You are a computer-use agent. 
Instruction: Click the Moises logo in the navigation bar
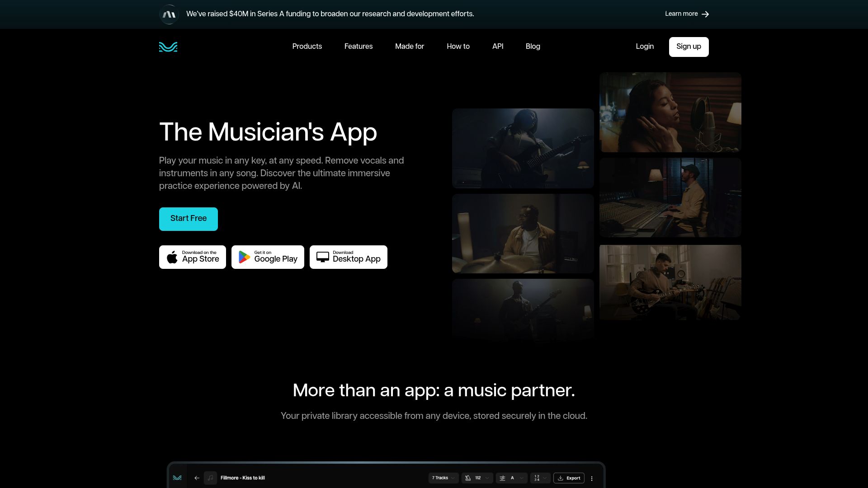(x=168, y=47)
